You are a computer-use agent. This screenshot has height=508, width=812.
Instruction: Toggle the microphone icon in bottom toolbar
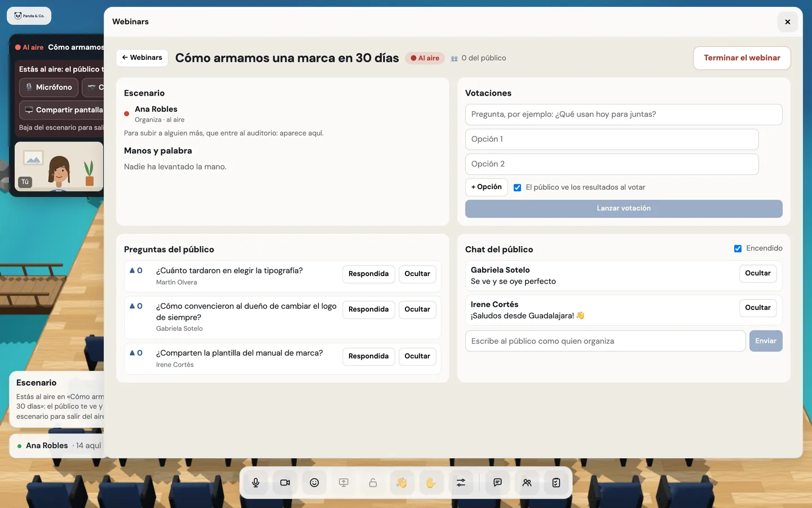(x=256, y=483)
